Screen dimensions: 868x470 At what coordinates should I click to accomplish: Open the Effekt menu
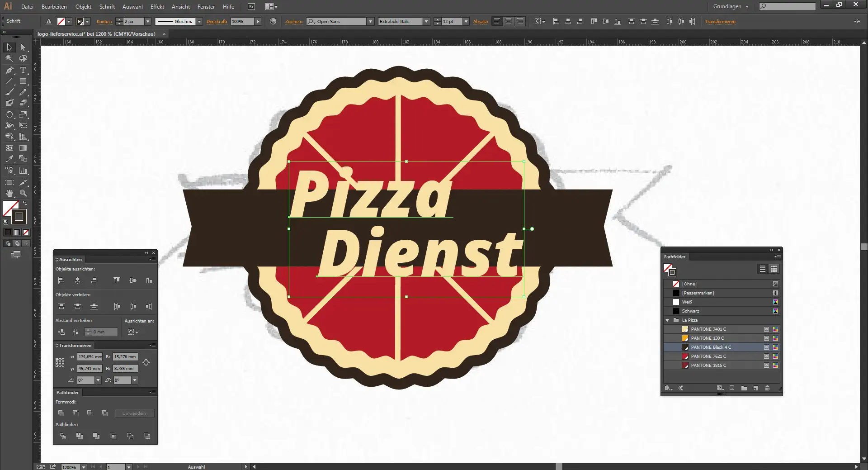pyautogui.click(x=157, y=6)
